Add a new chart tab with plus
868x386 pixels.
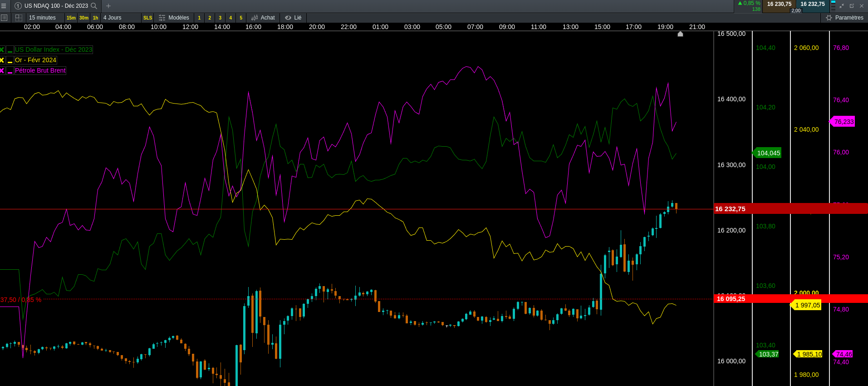pos(108,6)
